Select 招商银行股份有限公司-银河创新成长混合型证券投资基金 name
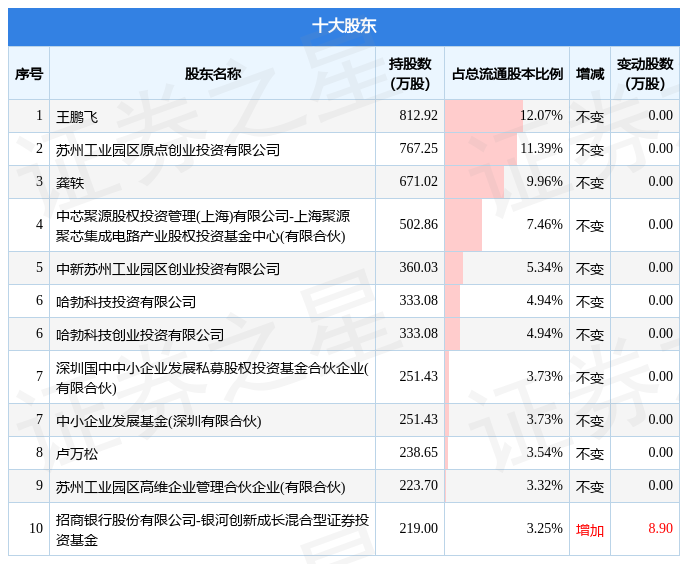Image resolution: width=680 pixels, height=564 pixels. [212, 529]
